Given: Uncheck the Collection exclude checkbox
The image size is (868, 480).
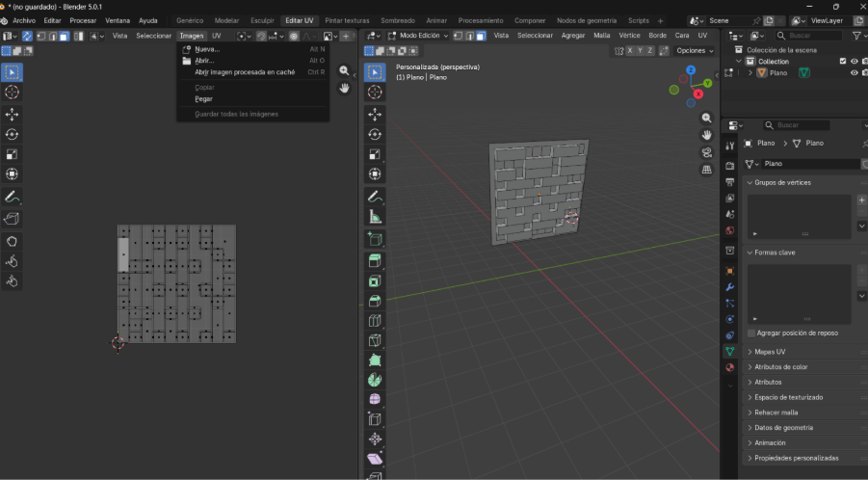Looking at the screenshot, I should (843, 61).
